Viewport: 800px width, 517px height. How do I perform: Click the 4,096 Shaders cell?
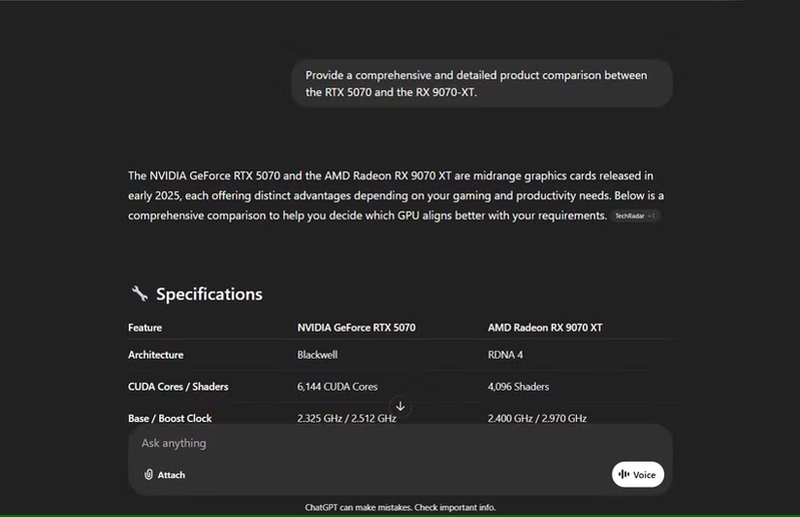click(518, 387)
